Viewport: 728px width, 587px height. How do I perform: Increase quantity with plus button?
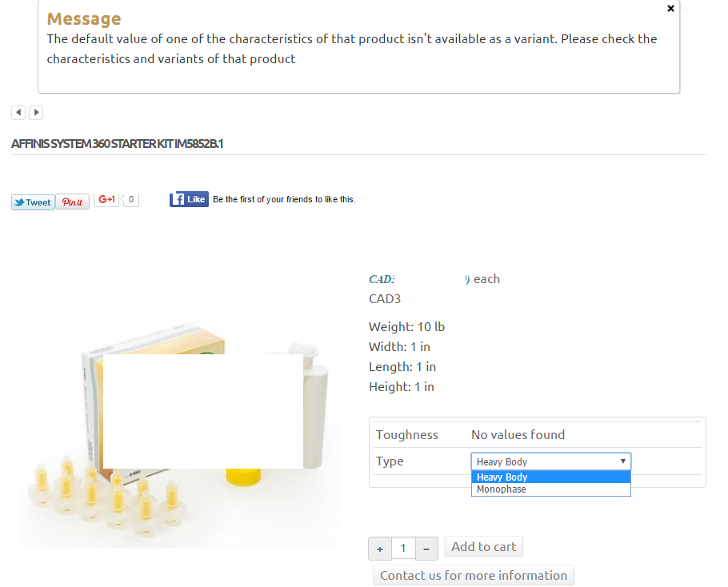(x=380, y=549)
